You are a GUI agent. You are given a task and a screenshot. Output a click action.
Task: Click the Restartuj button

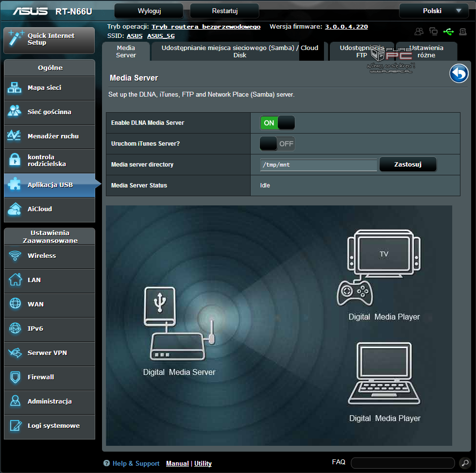(224, 11)
